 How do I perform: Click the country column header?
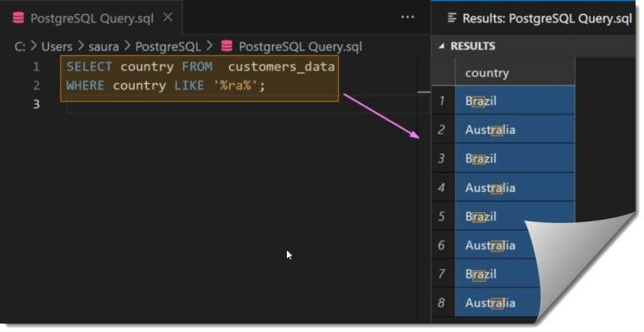(x=515, y=72)
